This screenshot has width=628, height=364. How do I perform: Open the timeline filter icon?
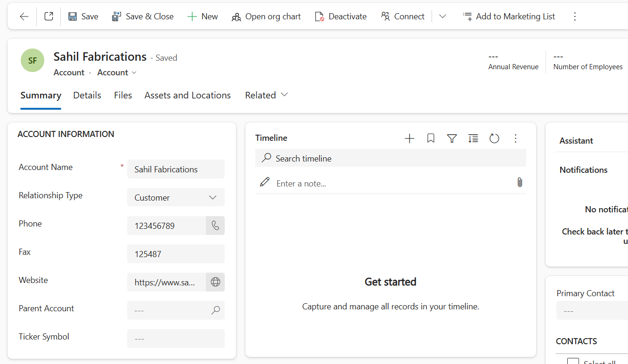tap(452, 138)
